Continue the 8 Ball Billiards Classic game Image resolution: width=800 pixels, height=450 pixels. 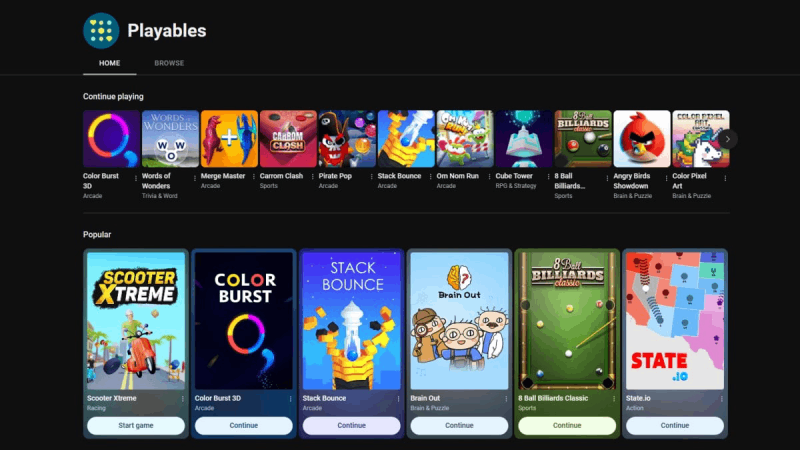tap(567, 426)
